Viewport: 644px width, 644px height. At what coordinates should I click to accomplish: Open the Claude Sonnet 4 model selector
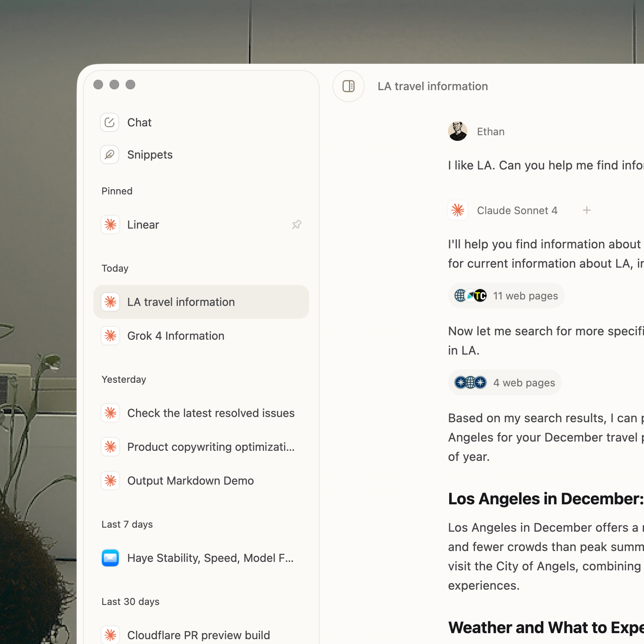(517, 210)
